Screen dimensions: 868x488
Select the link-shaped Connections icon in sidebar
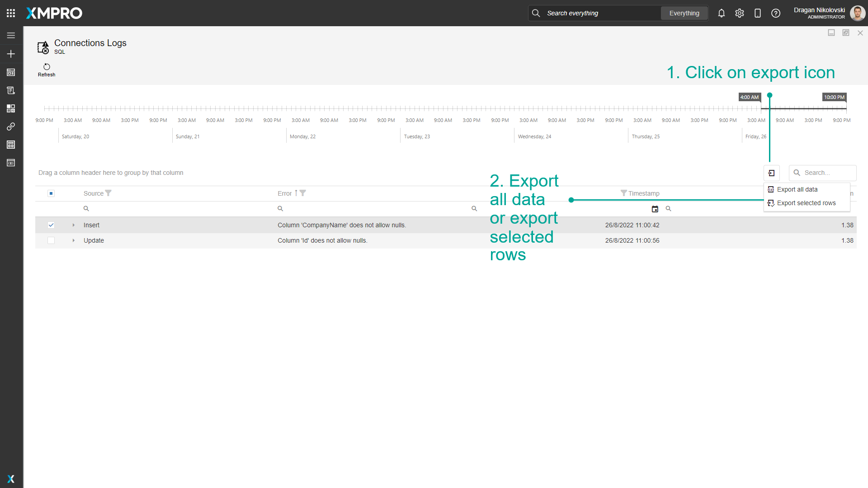(11, 127)
